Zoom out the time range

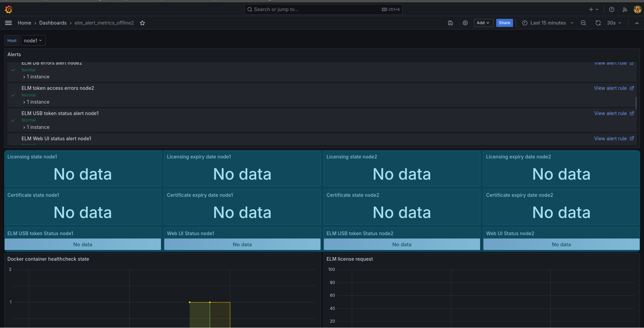tap(583, 23)
